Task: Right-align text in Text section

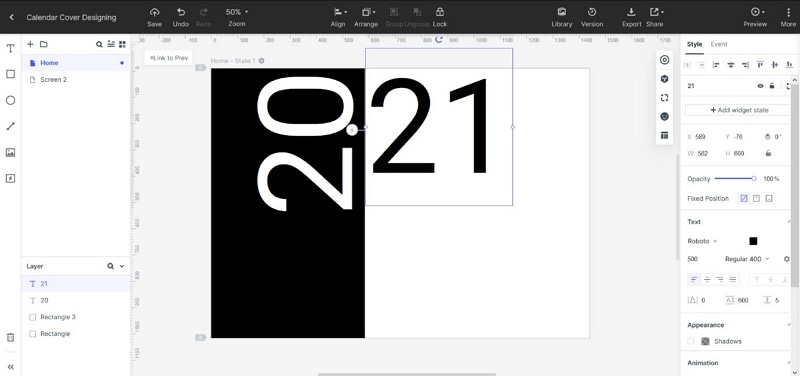Action: coord(720,279)
